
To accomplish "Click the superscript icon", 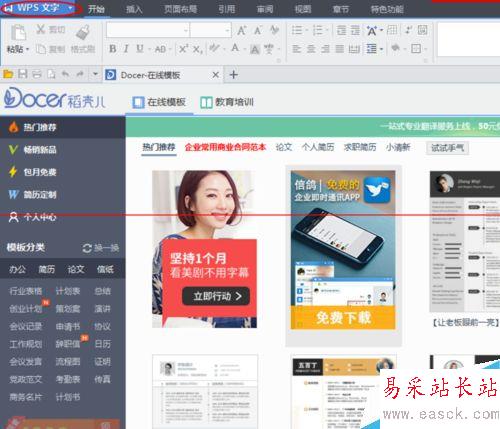I will [183, 49].
